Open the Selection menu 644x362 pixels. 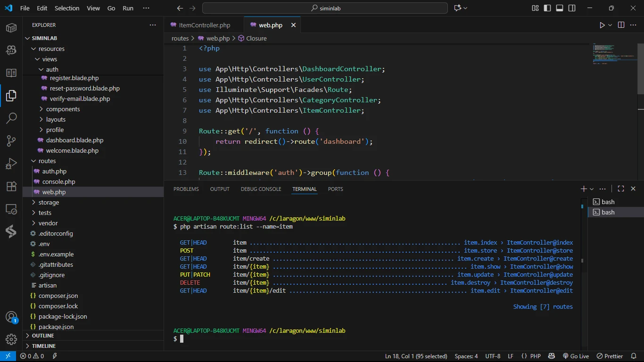(x=67, y=8)
